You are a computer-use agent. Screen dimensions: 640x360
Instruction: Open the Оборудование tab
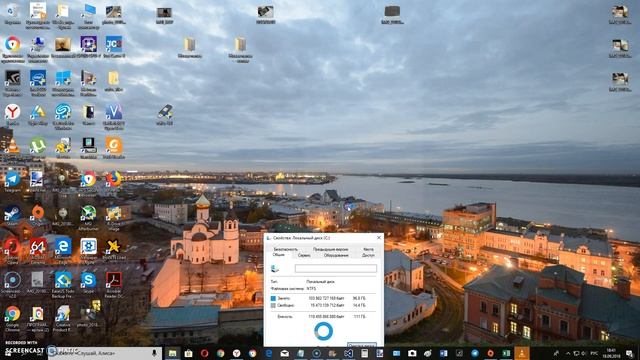click(x=336, y=255)
